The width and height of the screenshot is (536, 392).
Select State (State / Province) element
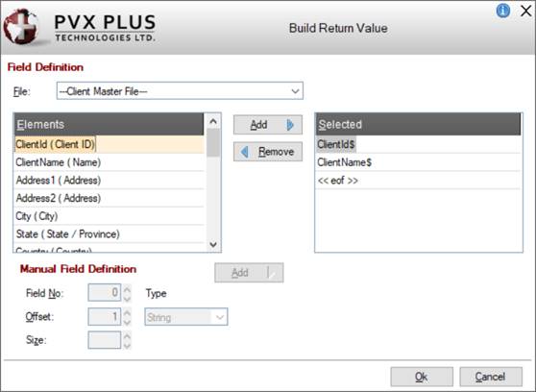click(x=109, y=234)
